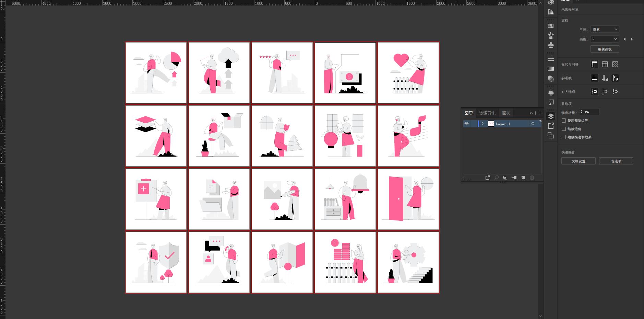Go to previous artboard arrow
This screenshot has height=319, width=644.
(x=624, y=39)
